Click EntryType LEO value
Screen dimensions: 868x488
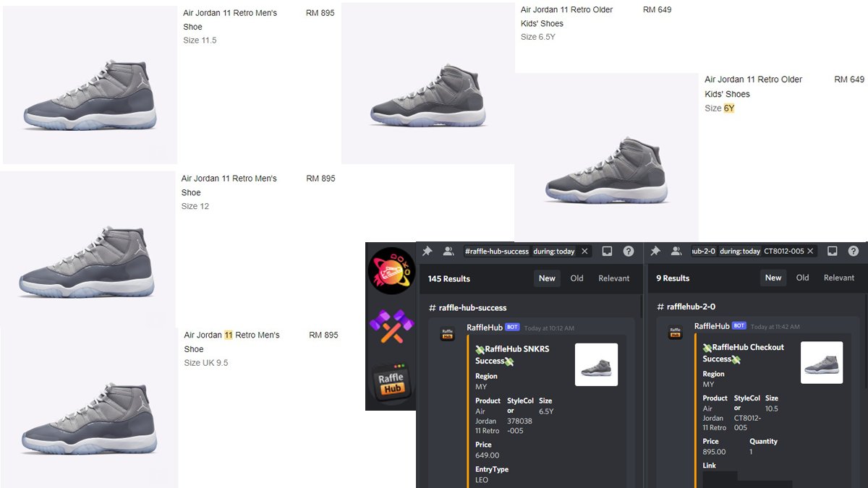coord(481,480)
